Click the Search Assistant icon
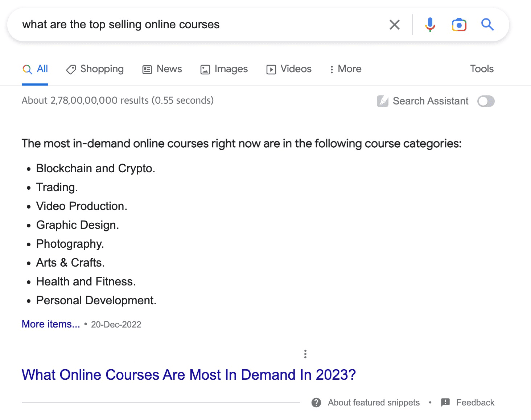This screenshot has height=420, width=531. pos(382,101)
